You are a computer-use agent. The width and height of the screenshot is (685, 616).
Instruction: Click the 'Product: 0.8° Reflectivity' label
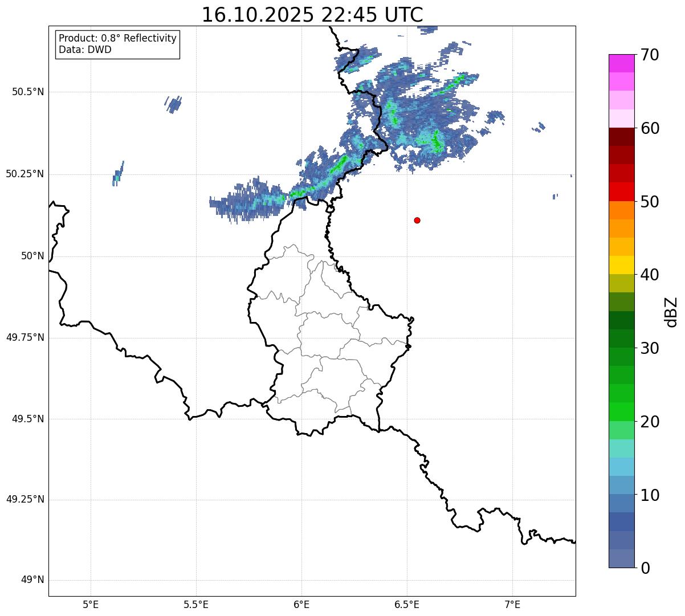coord(118,38)
